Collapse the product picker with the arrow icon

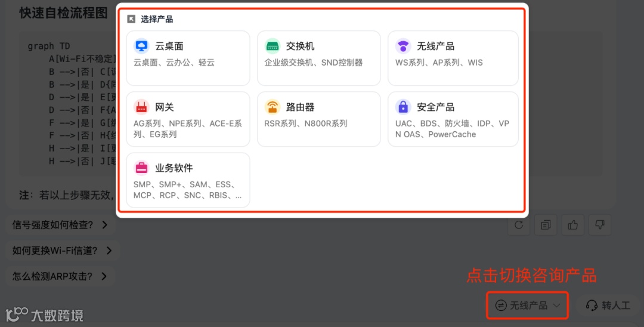click(131, 19)
